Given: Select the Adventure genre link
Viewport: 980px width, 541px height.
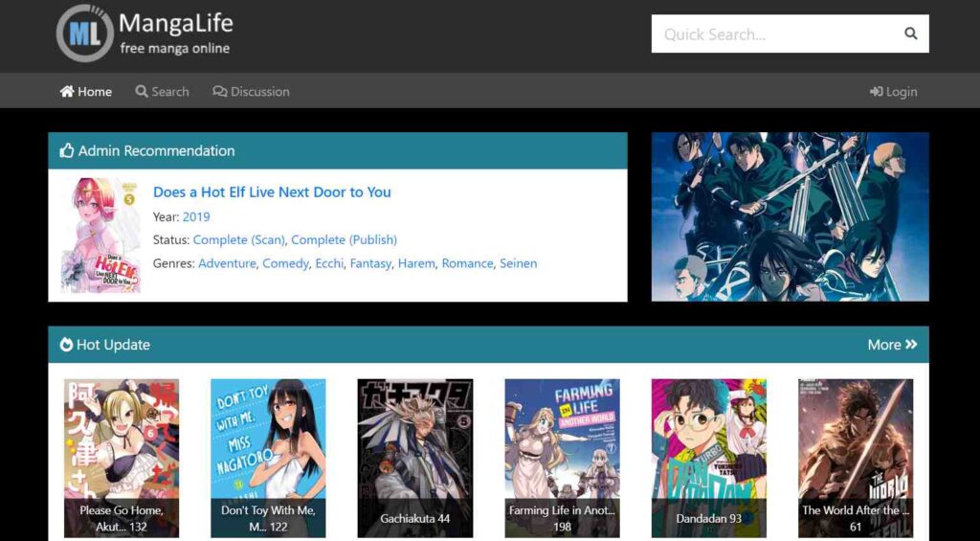Looking at the screenshot, I should pyautogui.click(x=227, y=263).
